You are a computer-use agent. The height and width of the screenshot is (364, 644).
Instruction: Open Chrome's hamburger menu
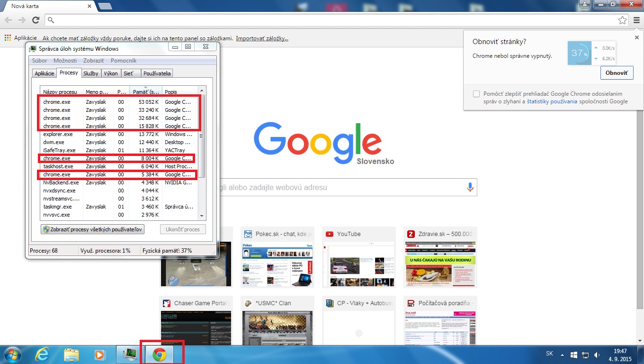[x=636, y=20]
